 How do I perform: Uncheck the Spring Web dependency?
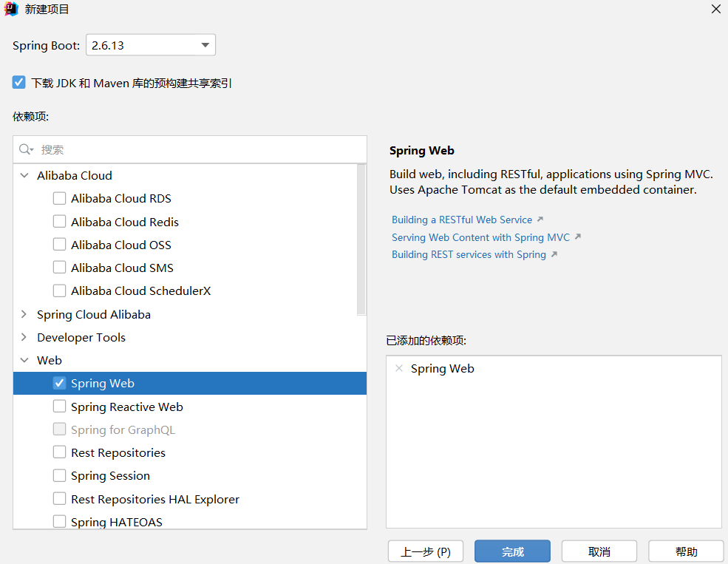pyautogui.click(x=59, y=383)
